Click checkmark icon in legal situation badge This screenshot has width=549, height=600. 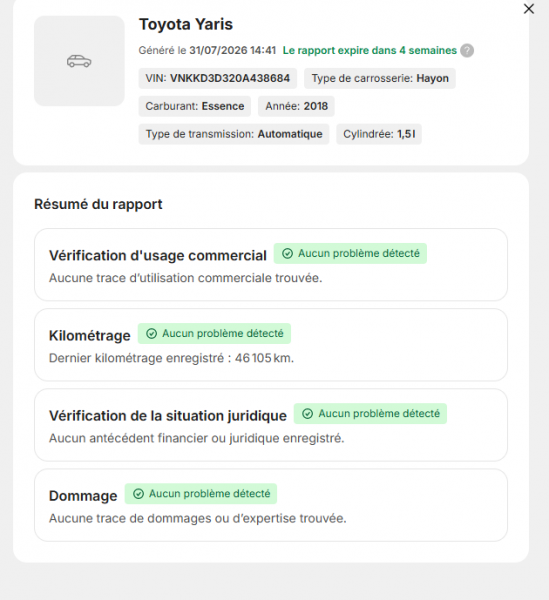pyautogui.click(x=308, y=414)
